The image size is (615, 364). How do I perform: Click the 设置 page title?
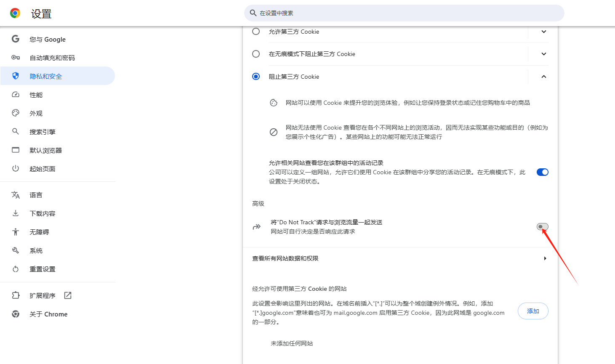41,14
